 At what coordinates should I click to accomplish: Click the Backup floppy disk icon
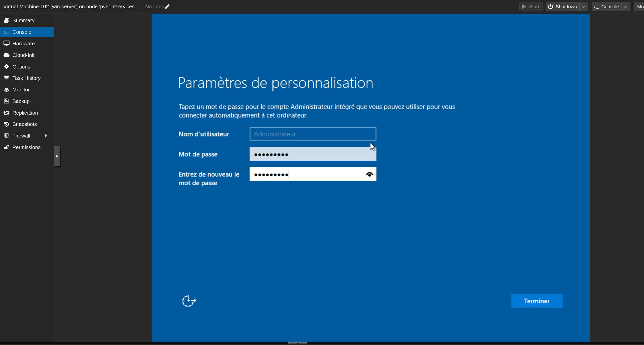pyautogui.click(x=7, y=101)
